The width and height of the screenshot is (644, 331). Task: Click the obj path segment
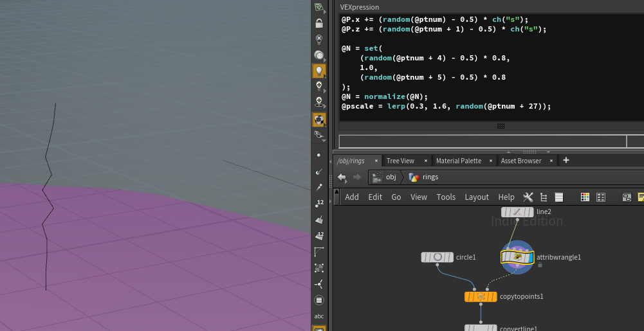click(385, 177)
